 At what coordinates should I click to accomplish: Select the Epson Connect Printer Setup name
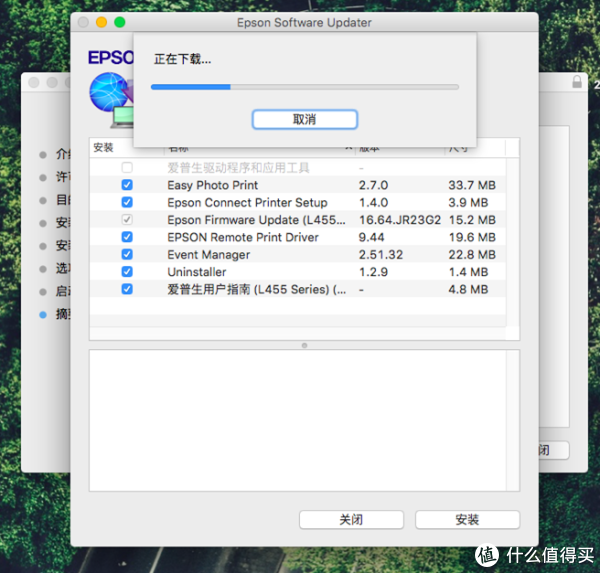tap(247, 202)
